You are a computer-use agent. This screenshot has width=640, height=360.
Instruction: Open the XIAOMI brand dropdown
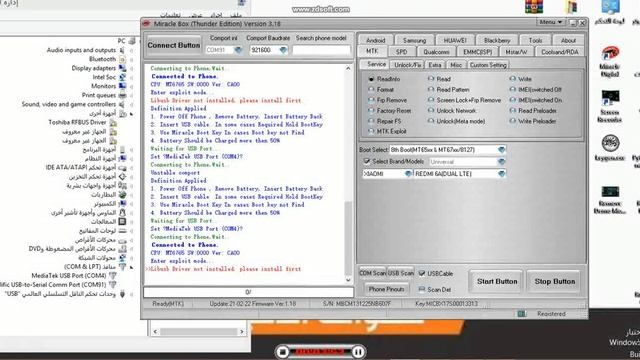408,174
